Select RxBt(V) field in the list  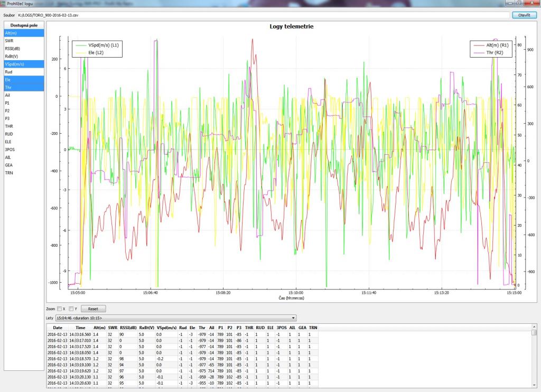click(24, 56)
